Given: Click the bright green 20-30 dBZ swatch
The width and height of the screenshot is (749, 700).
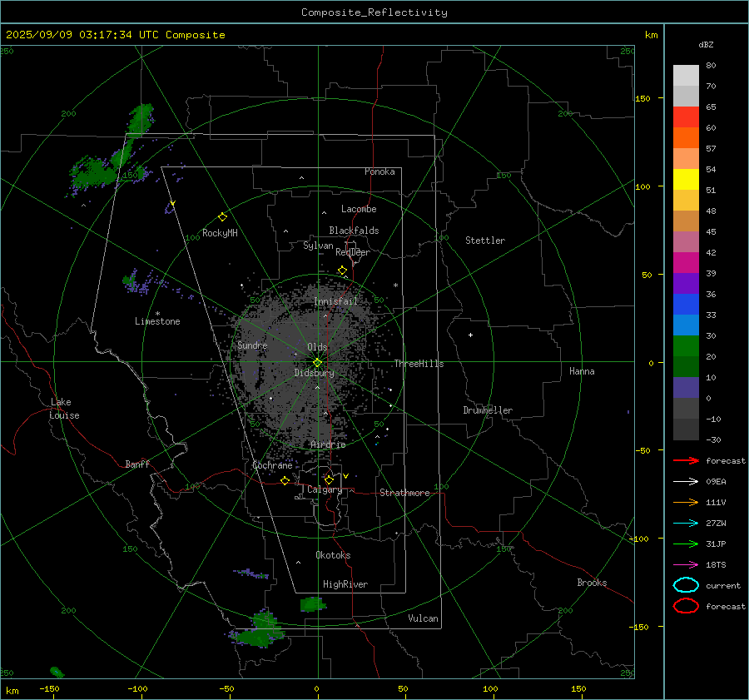Looking at the screenshot, I should 686,346.
